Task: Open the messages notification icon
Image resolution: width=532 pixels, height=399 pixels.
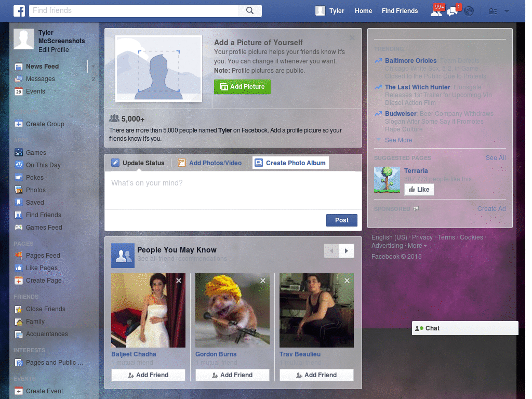Action: 454,10
